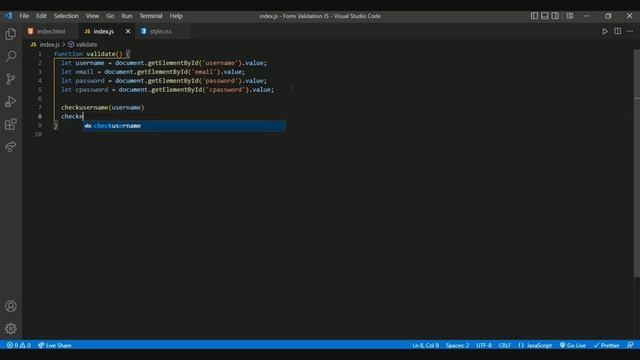Image resolution: width=640 pixels, height=360 pixels.
Task: Change indentation via Spaces: 2
Action: tap(458, 345)
